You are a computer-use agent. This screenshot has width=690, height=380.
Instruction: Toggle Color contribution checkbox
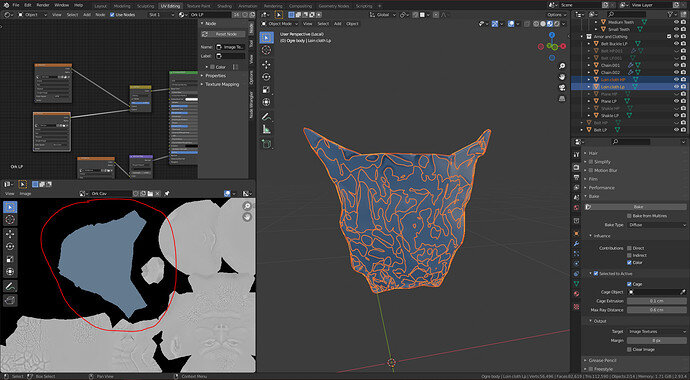(629, 263)
